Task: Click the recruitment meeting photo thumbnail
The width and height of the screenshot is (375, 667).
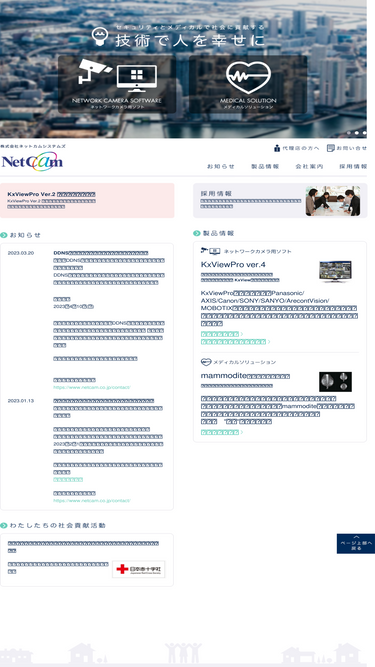Action: pyautogui.click(x=332, y=200)
